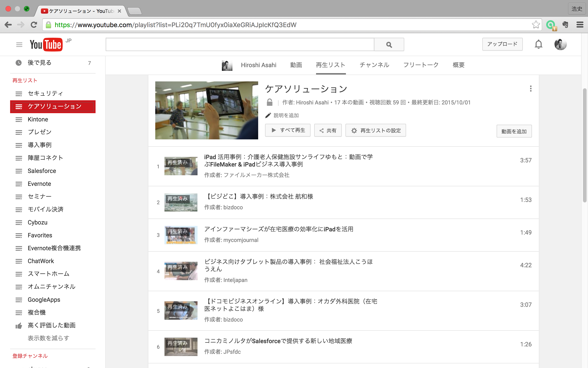Select the Kintone playlist in sidebar

pyautogui.click(x=53, y=120)
